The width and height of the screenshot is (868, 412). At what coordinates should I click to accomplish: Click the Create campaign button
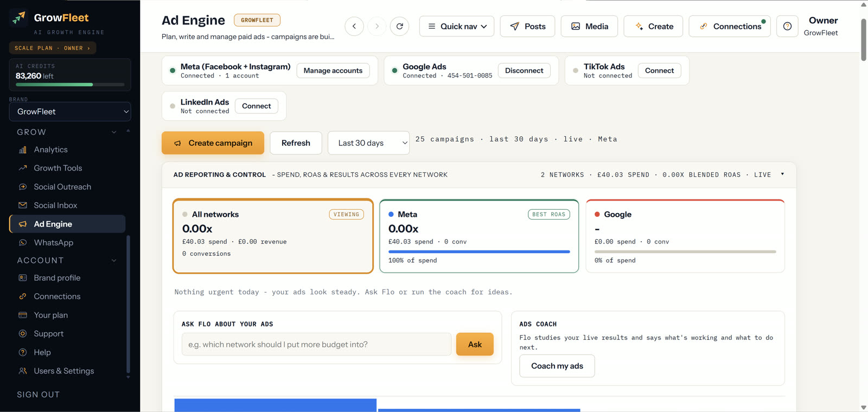pos(213,143)
